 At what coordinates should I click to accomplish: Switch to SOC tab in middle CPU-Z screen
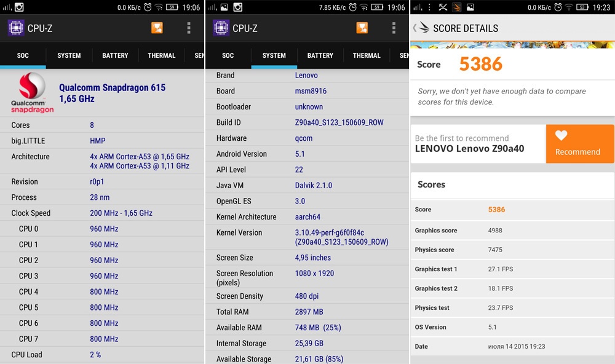pyautogui.click(x=228, y=55)
